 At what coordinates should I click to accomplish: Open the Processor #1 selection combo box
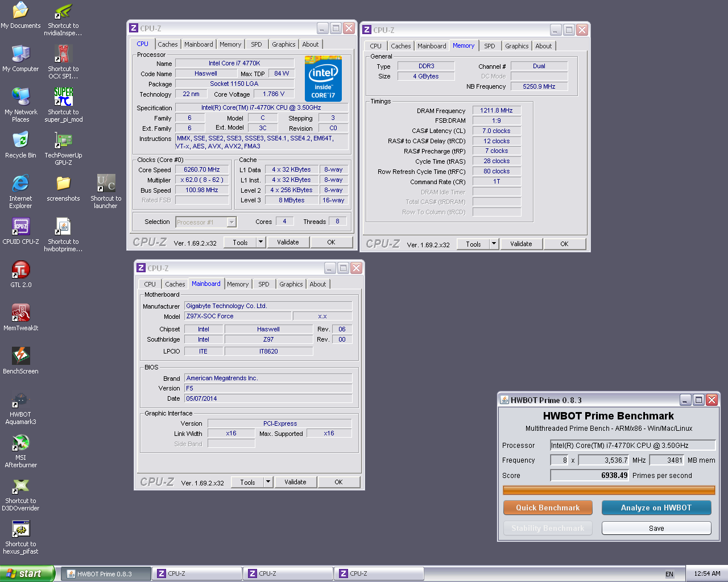coord(206,222)
